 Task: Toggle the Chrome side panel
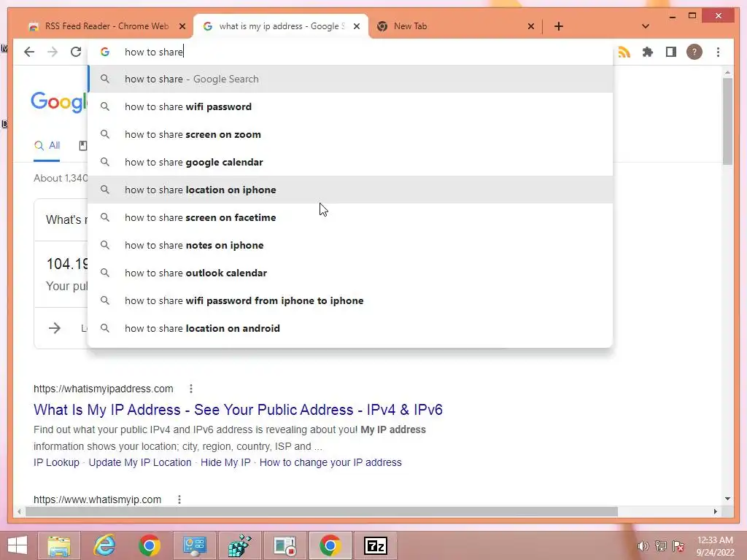click(671, 52)
